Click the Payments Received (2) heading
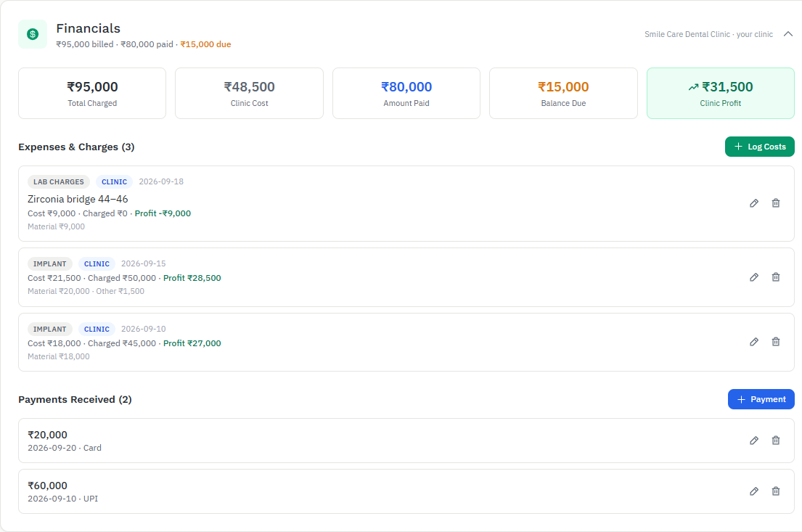 click(75, 399)
